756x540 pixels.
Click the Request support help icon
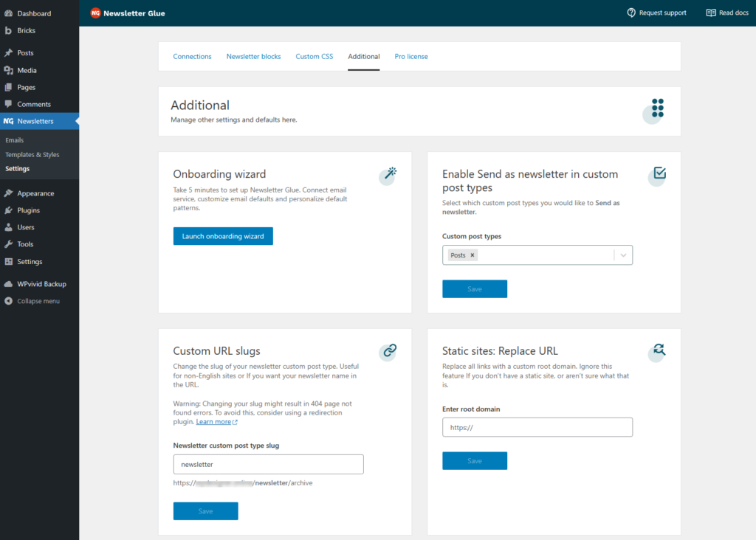coord(631,13)
